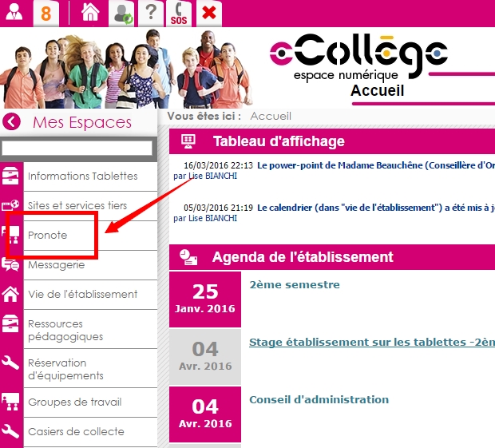Click the red X logout icon
The height and width of the screenshot is (448, 495).
209,14
